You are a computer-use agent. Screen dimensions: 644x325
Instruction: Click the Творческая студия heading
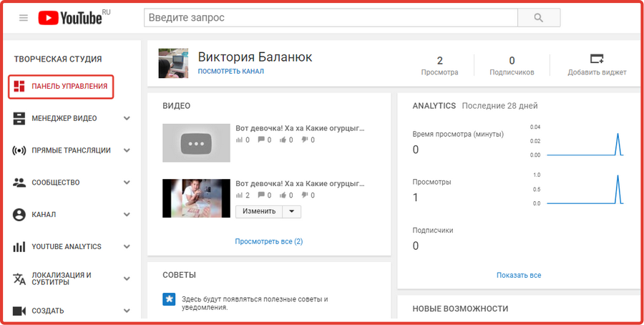(58, 59)
